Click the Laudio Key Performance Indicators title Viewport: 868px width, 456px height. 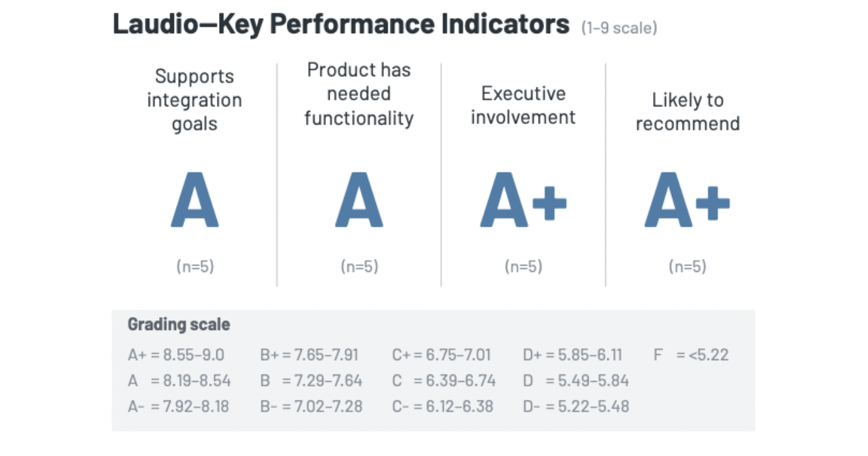tap(341, 25)
